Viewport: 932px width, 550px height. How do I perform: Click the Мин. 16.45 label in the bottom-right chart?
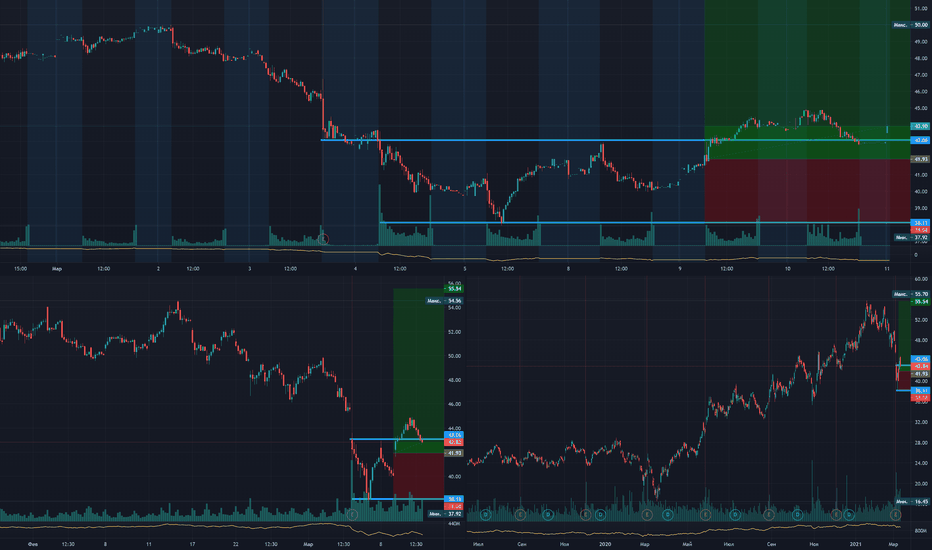(x=912, y=502)
